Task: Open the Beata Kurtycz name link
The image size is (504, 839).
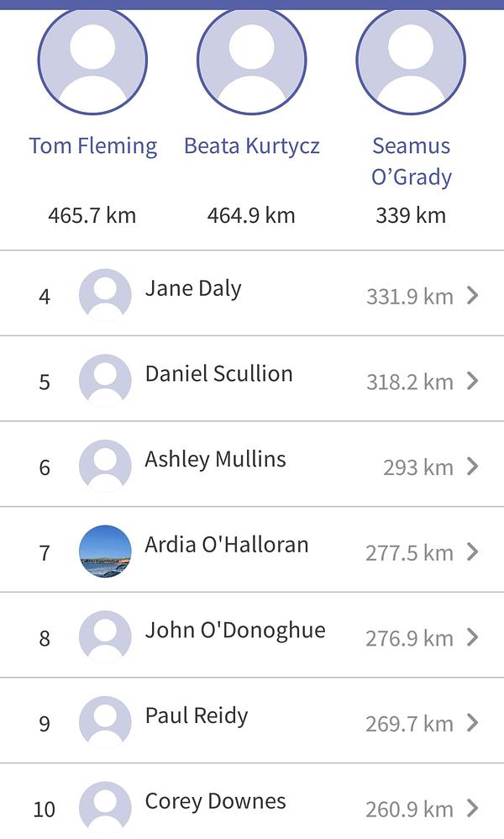Action: (x=251, y=145)
